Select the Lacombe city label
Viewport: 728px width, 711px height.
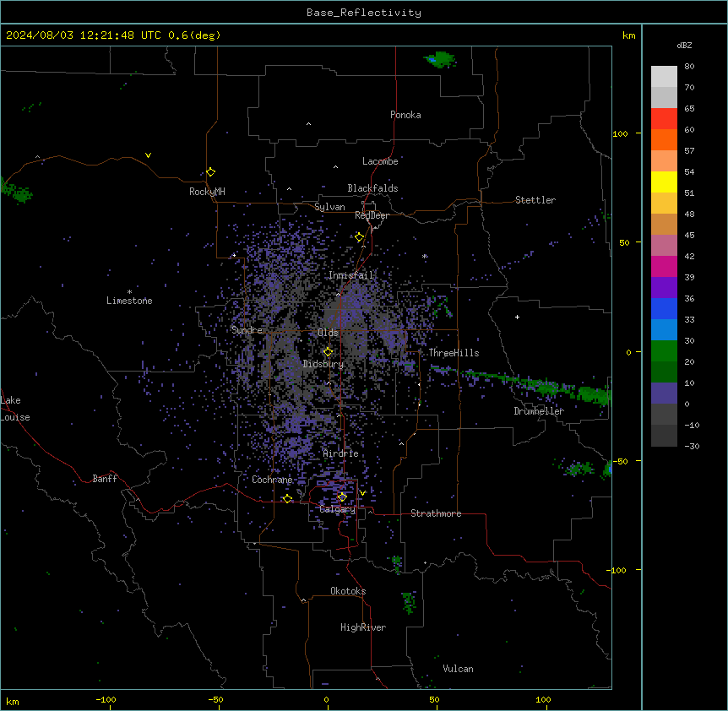click(x=380, y=161)
